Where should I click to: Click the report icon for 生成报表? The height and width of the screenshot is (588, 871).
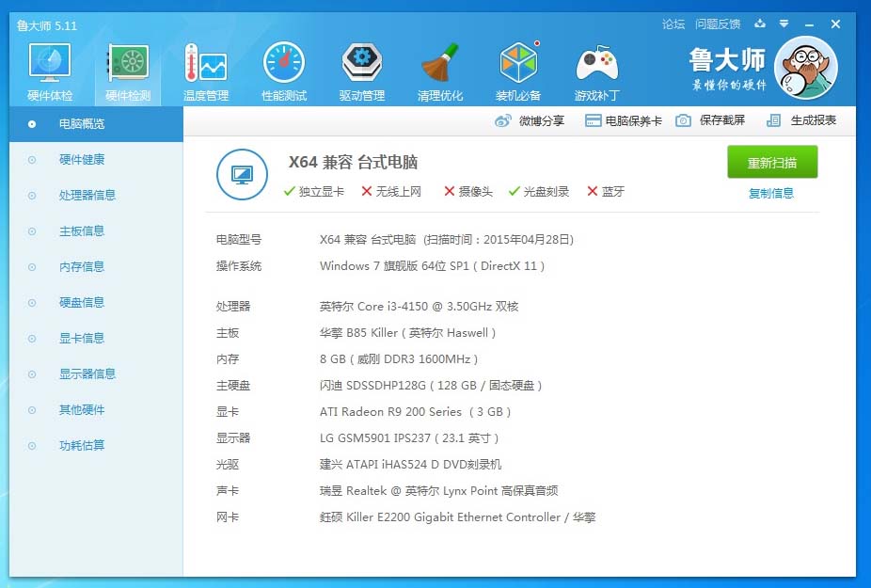(x=773, y=120)
